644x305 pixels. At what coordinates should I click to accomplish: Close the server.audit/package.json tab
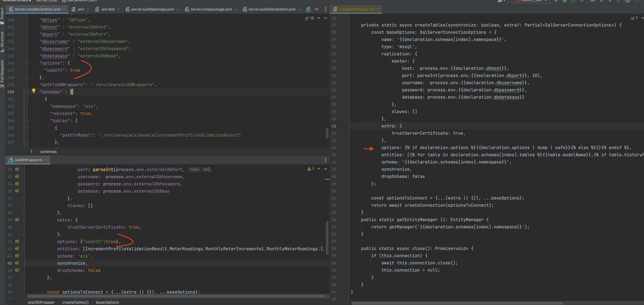click(178, 9)
